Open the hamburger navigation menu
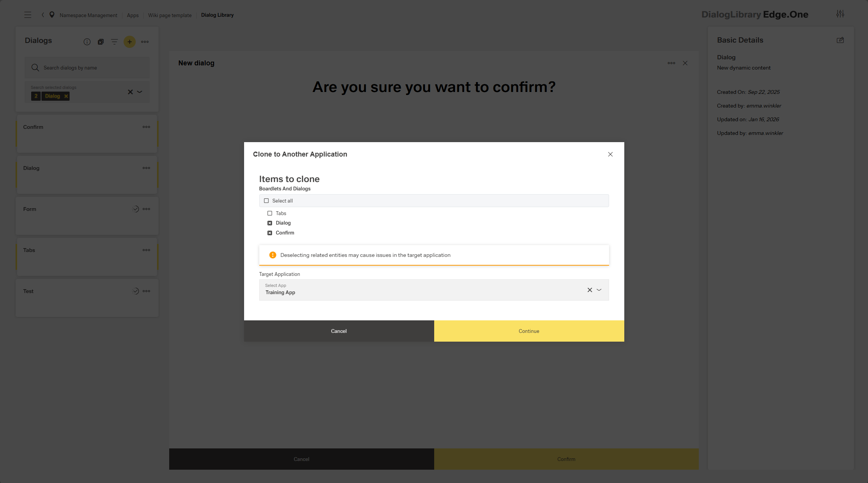Viewport: 868px width, 483px height. (x=28, y=14)
